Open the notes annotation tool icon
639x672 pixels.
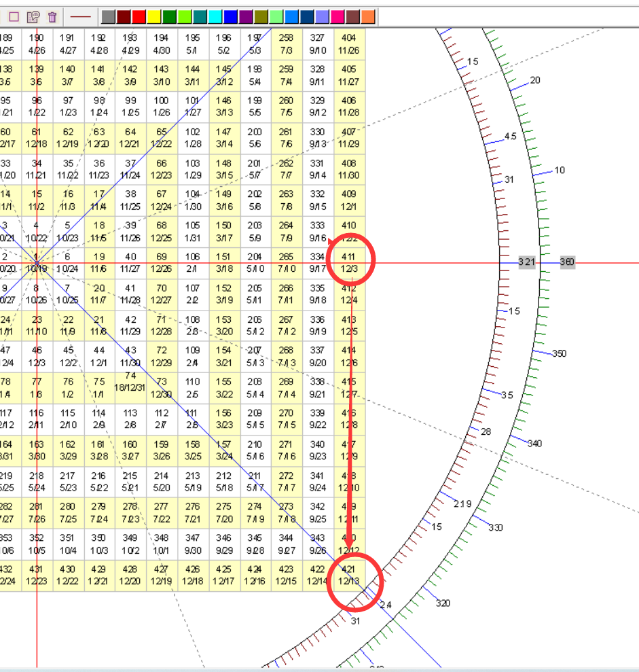pyautogui.click(x=33, y=17)
